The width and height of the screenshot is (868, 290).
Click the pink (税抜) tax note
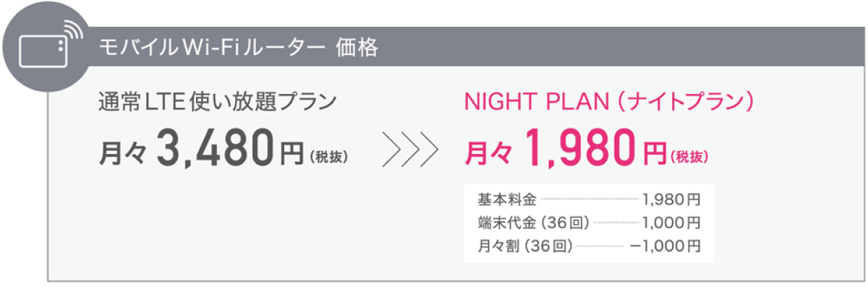click(689, 155)
